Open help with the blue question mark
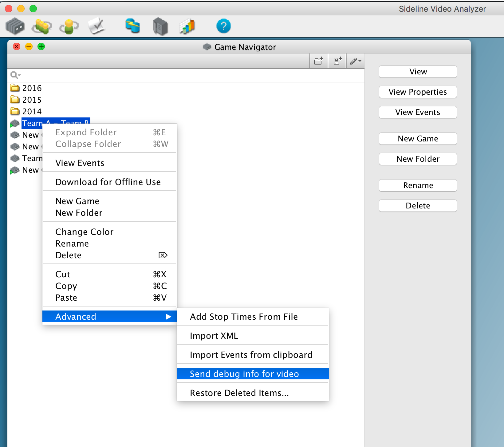Viewport: 504px width, 447px height. (x=224, y=26)
